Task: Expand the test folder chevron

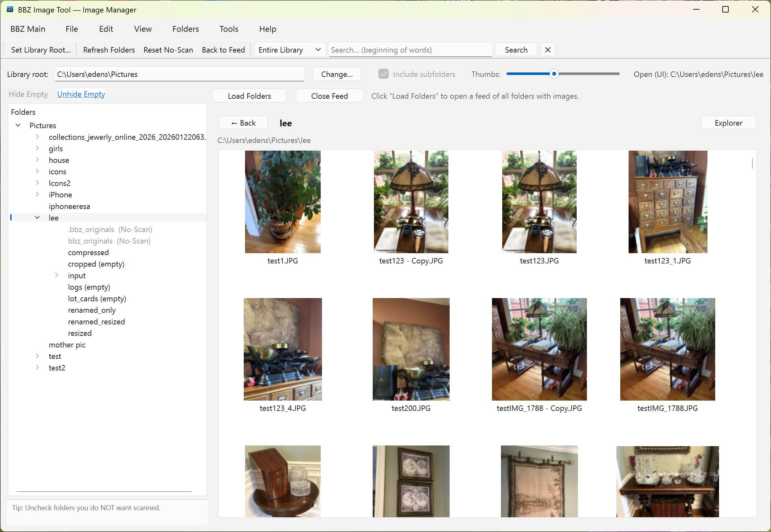Action: 37,356
